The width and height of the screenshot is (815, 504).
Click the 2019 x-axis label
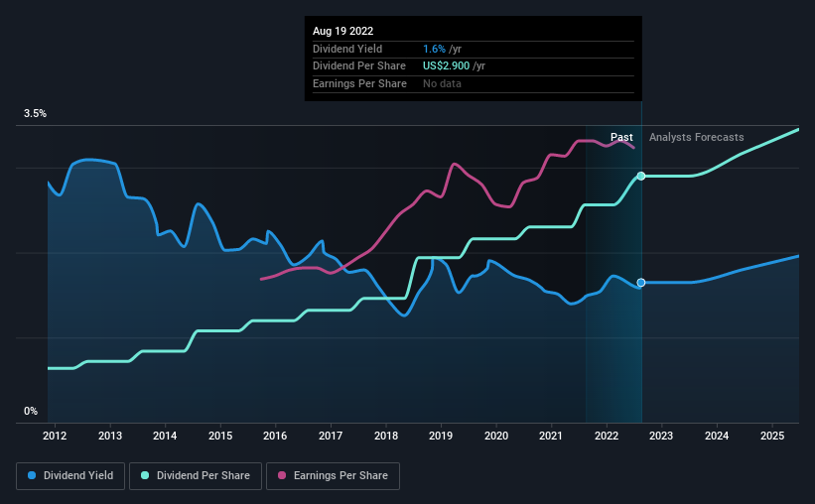click(x=441, y=436)
